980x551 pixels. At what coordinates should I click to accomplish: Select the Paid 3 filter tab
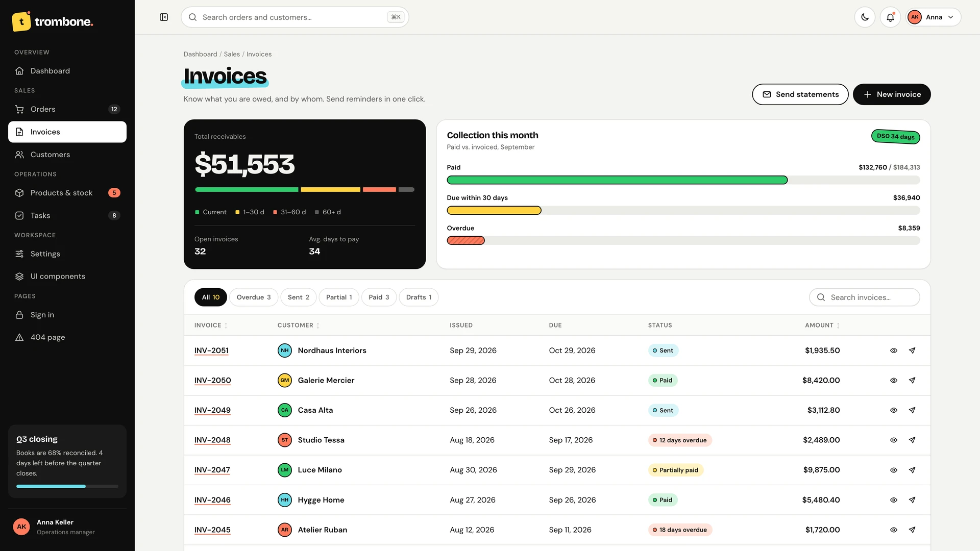click(x=379, y=297)
